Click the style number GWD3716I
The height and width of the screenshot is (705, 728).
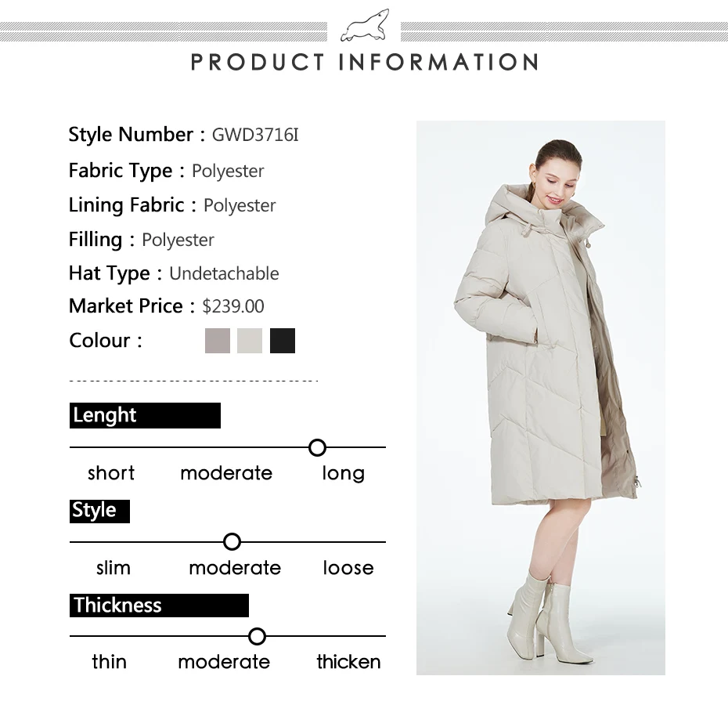[x=255, y=135]
